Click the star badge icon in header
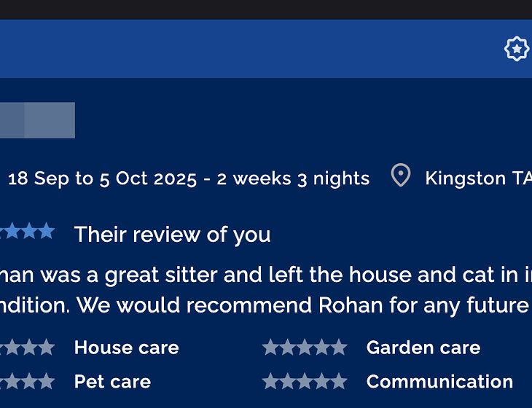 coord(516,49)
